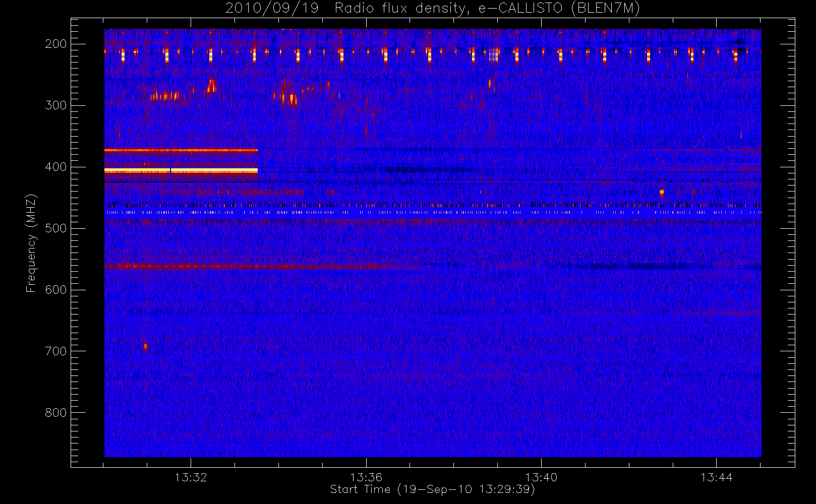This screenshot has width=816, height=504.
Task: Click the "Frequency (MHZ)" axis label
Action: [31, 243]
